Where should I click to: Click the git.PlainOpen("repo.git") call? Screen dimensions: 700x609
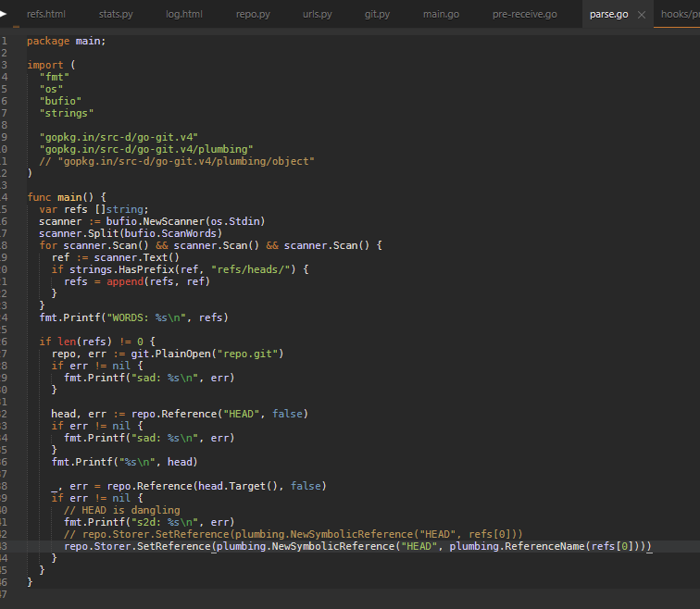185,354
